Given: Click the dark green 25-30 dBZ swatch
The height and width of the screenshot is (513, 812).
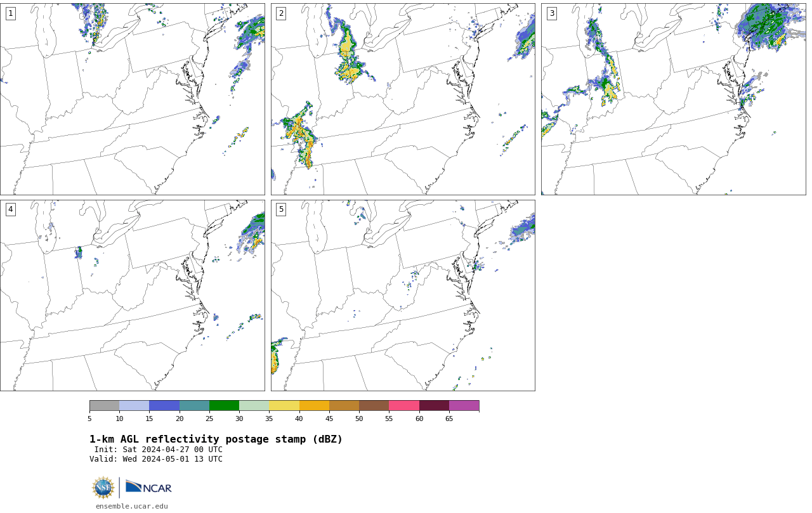Looking at the screenshot, I should tap(224, 406).
